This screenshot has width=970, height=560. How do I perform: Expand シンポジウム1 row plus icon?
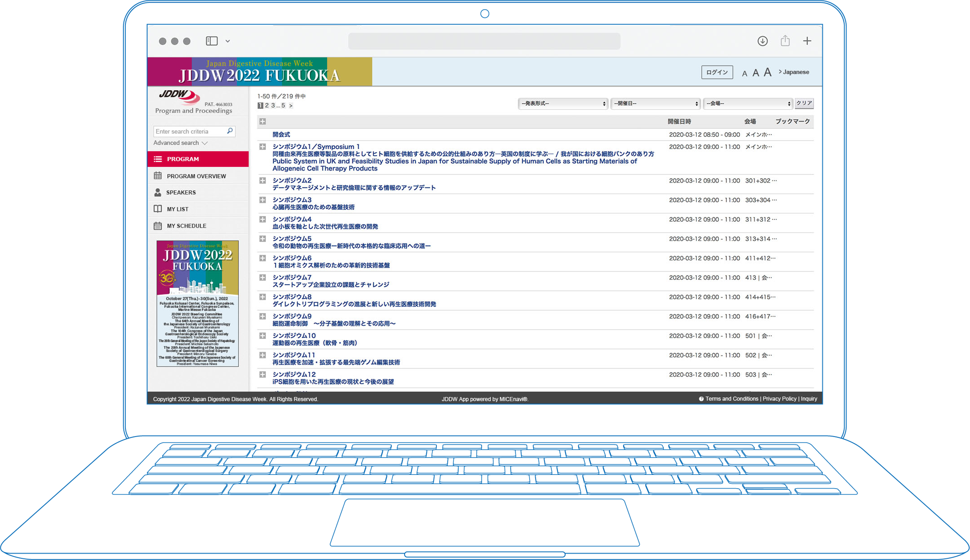pos(263,147)
